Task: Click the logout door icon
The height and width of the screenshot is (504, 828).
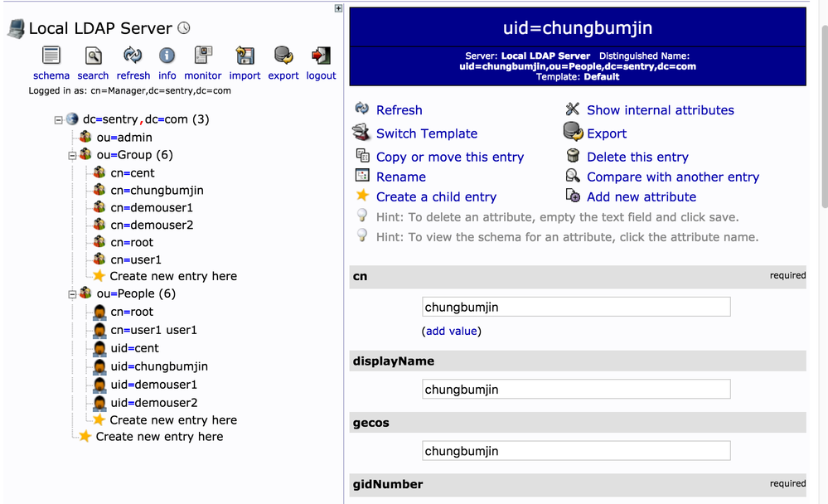Action: point(321,56)
